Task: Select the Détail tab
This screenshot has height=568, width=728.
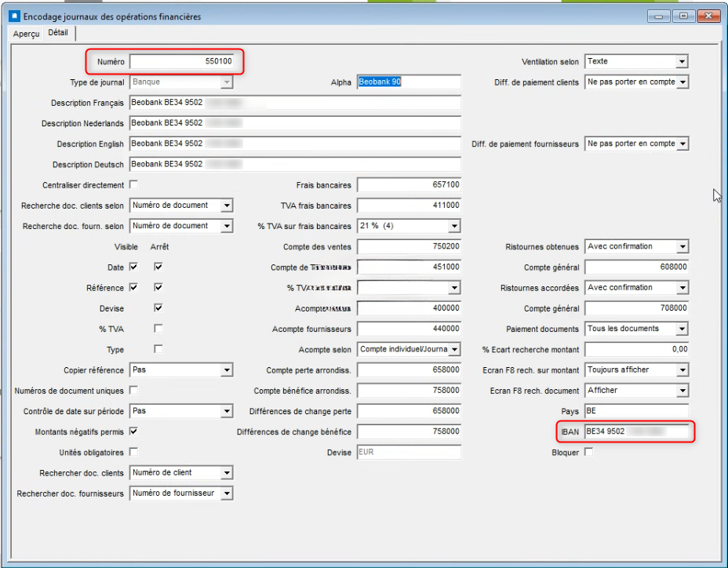Action: click(59, 33)
